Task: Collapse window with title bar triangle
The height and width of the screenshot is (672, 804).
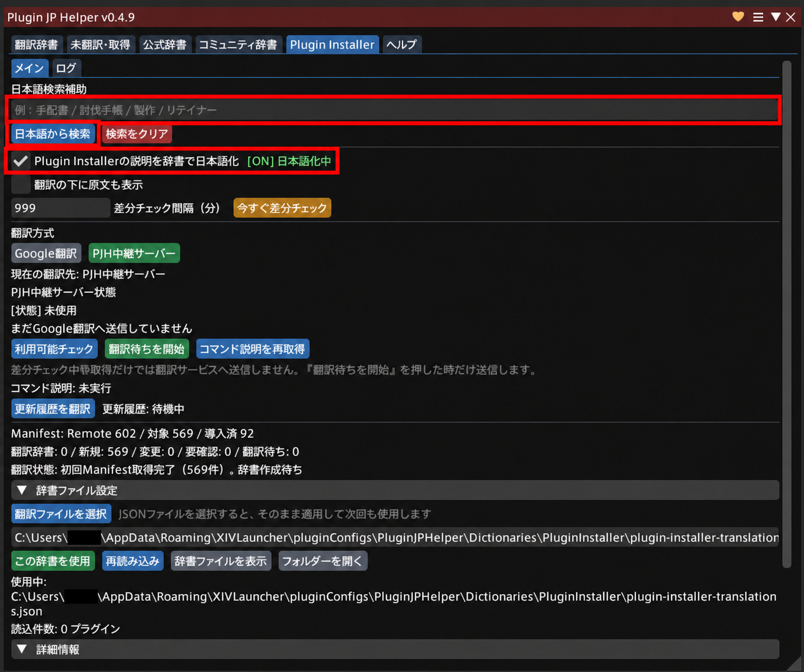Action: 776,17
